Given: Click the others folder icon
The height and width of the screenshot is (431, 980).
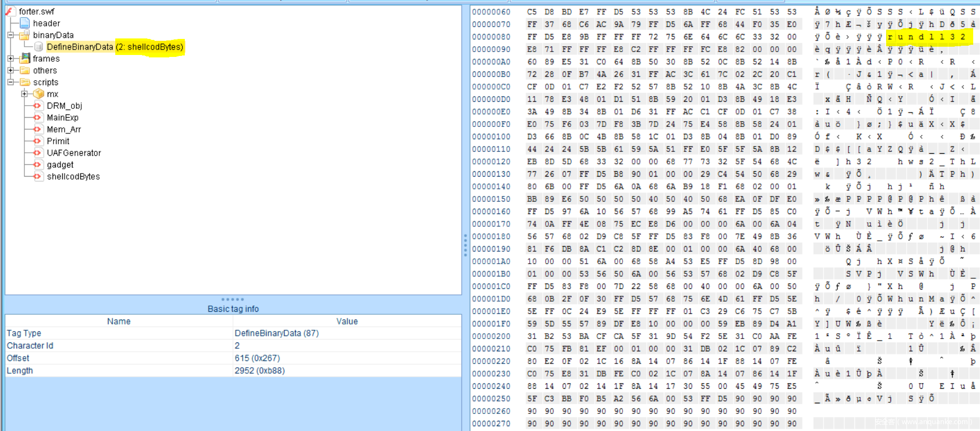Looking at the screenshot, I should coord(24,71).
